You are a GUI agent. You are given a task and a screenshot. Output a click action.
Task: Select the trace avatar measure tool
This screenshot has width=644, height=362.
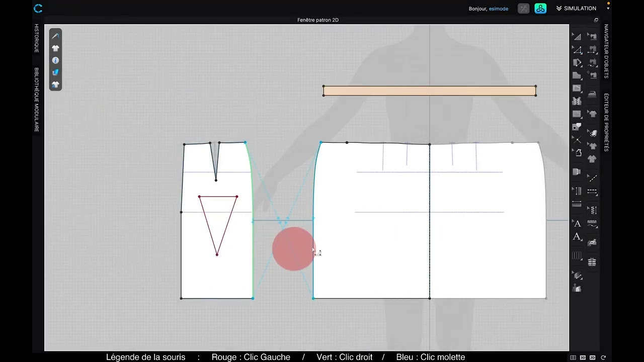577,276
